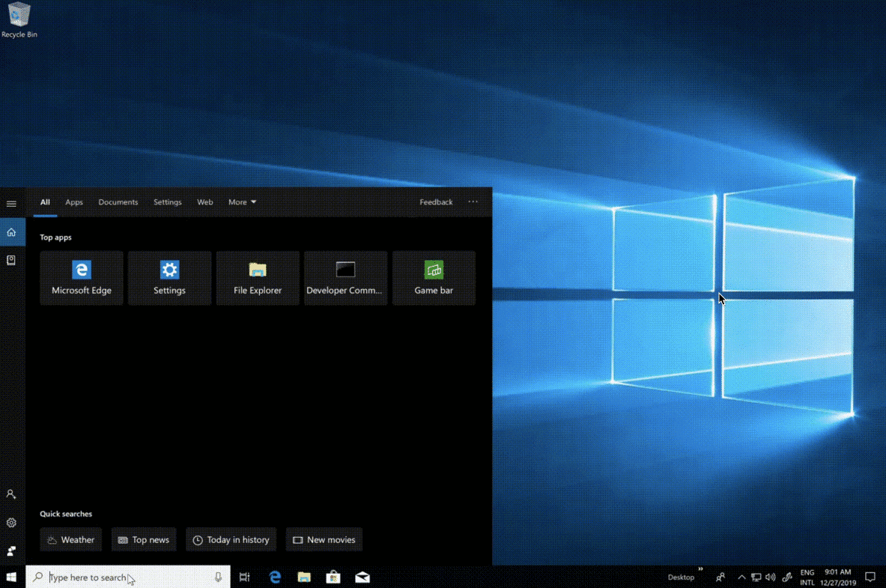Expand the search panel hamburger menu
886x588 pixels.
pos(11,204)
